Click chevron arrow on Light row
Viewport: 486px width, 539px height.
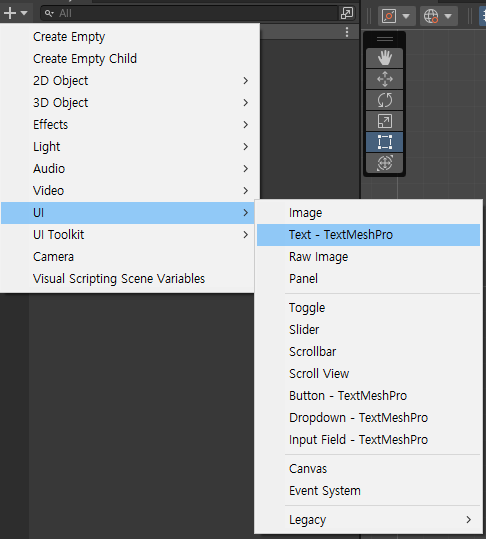pos(245,147)
